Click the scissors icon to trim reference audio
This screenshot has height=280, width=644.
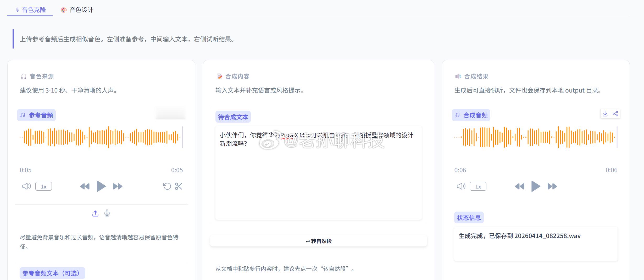click(179, 186)
